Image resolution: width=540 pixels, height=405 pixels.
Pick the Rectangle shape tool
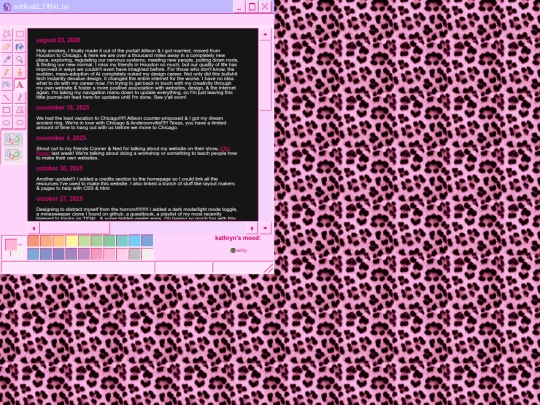pyautogui.click(x=7, y=110)
